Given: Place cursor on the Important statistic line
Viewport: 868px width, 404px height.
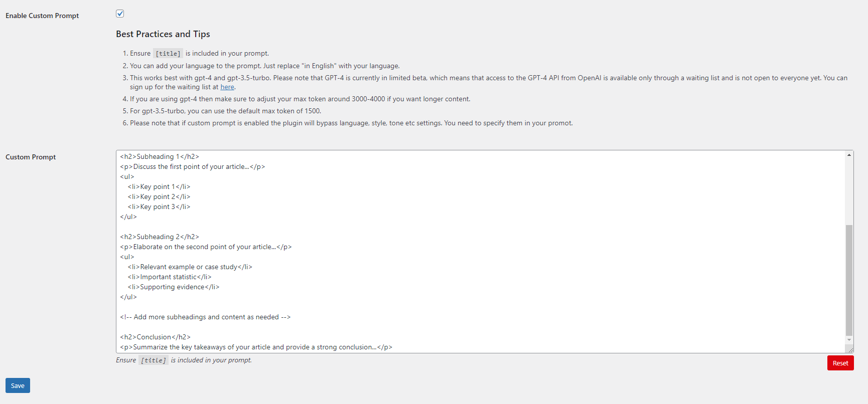Looking at the screenshot, I should (x=170, y=277).
